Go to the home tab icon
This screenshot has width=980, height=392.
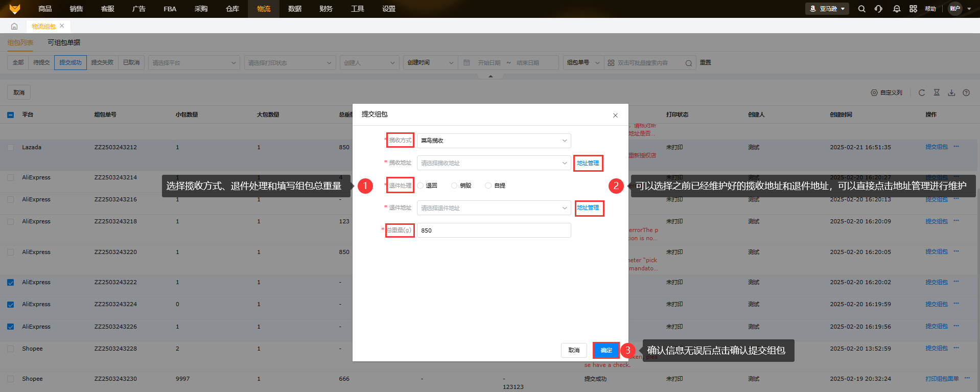point(14,26)
